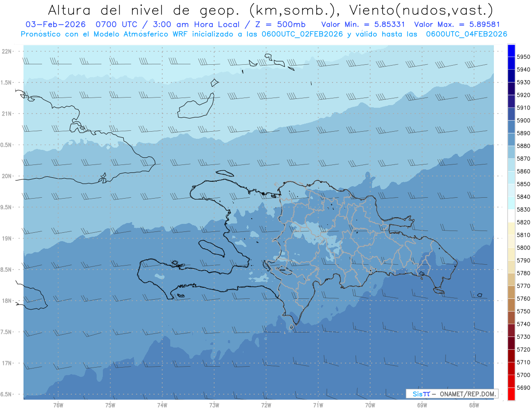Click legend color band between 5900 and 5910
Screen dimensions: 532x411
(511, 114)
